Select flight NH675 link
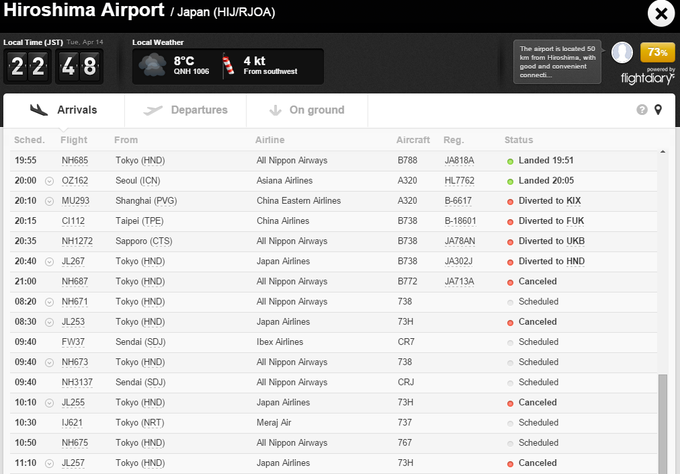Screen dimensions: 680x474 75,443
